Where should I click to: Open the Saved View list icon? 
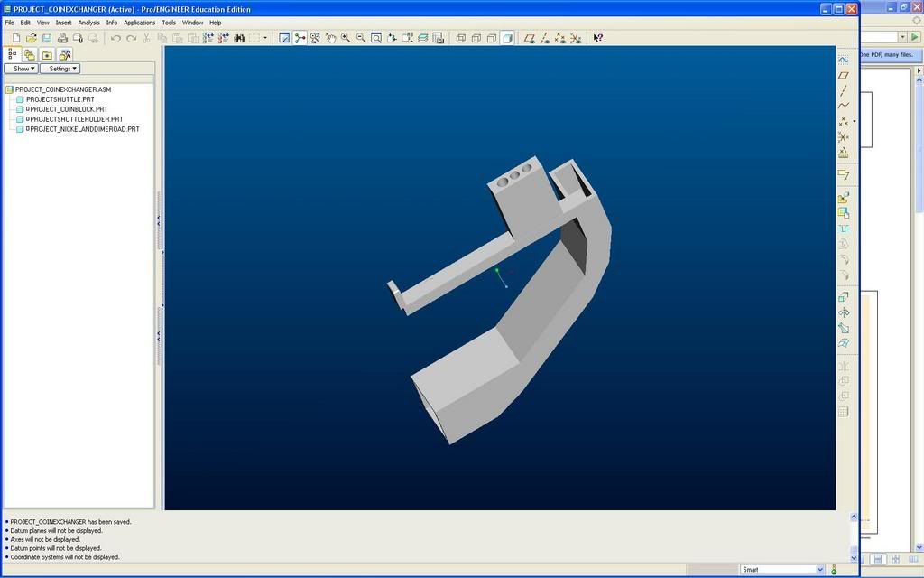(x=407, y=38)
